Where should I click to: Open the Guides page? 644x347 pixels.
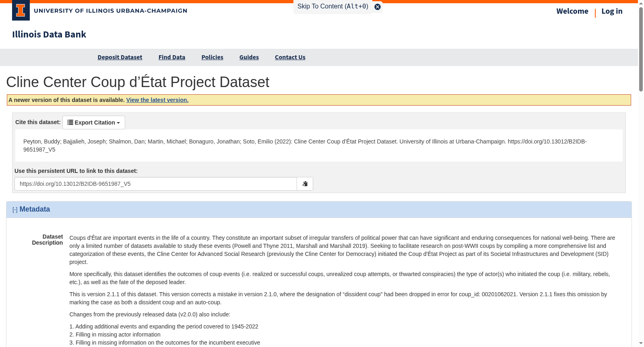(x=249, y=57)
